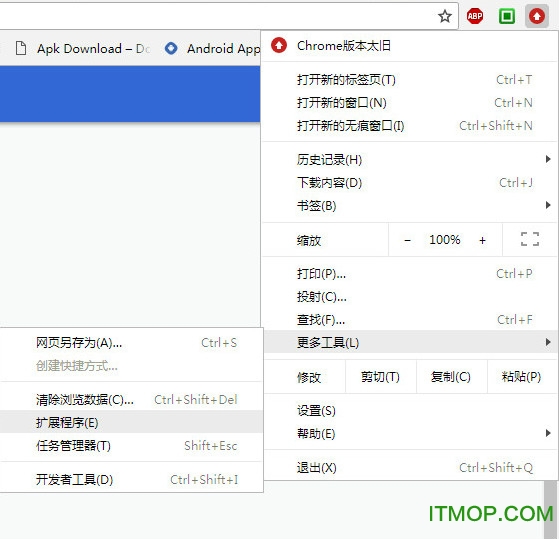The image size is (559, 539).
Task: Open the Adblock Plus ABP extension icon
Action: [475, 16]
